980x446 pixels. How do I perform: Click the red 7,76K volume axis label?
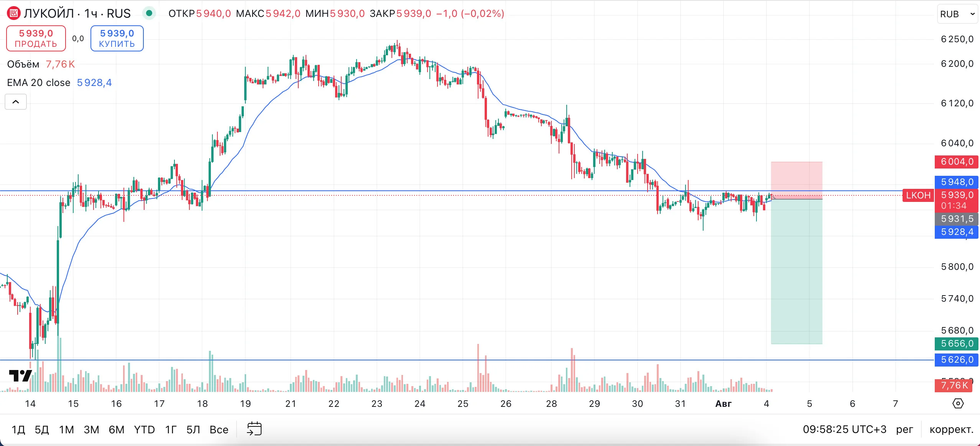pyautogui.click(x=954, y=385)
